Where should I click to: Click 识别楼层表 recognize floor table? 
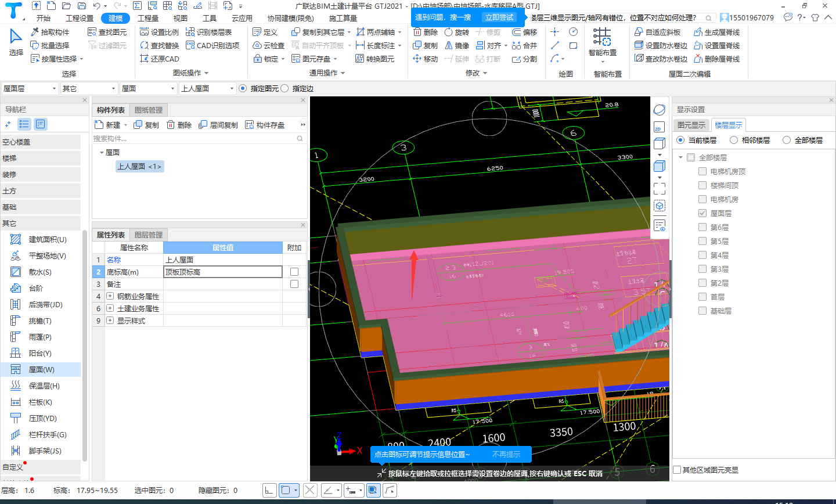209,32
